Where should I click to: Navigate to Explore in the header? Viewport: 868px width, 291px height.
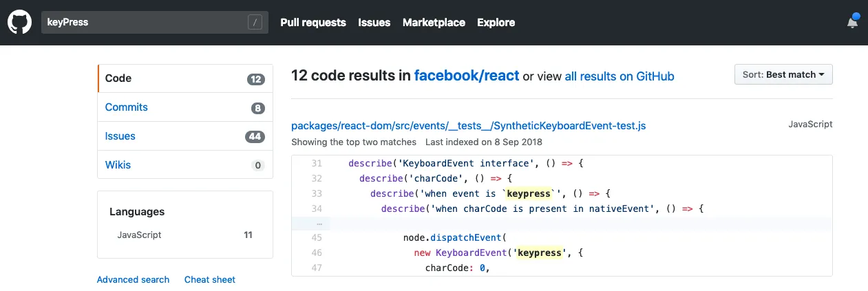(x=496, y=23)
